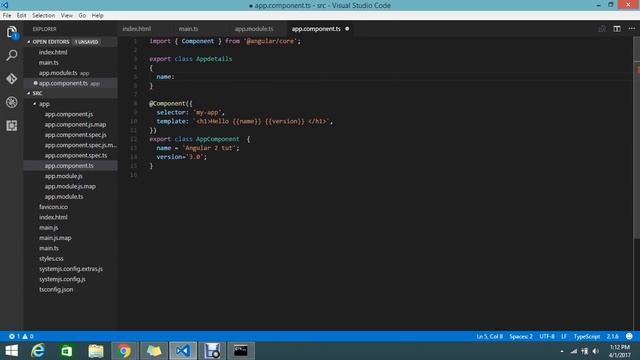The width and height of the screenshot is (640, 360).
Task: Open the Extensions view in the activity bar
Action: pos(12,125)
